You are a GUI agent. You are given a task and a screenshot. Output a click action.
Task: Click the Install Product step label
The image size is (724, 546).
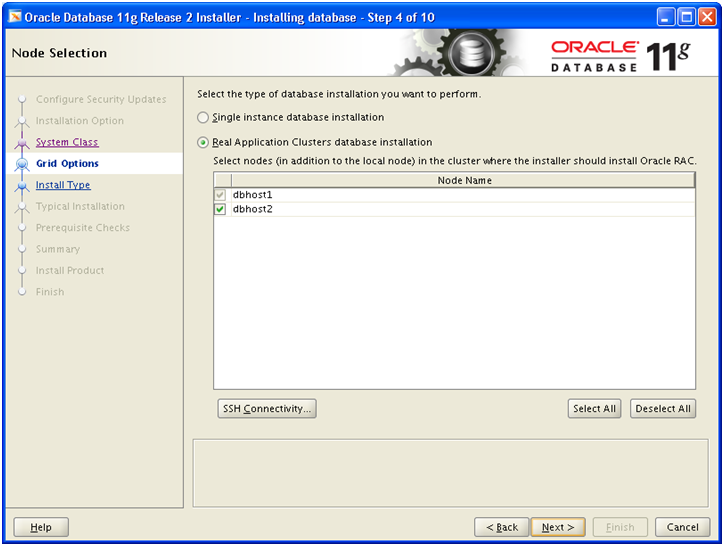click(70, 270)
